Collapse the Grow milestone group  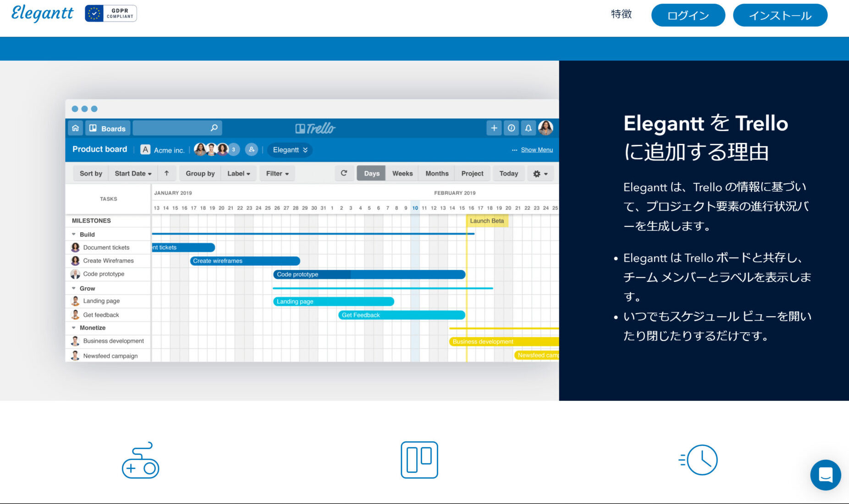click(74, 288)
